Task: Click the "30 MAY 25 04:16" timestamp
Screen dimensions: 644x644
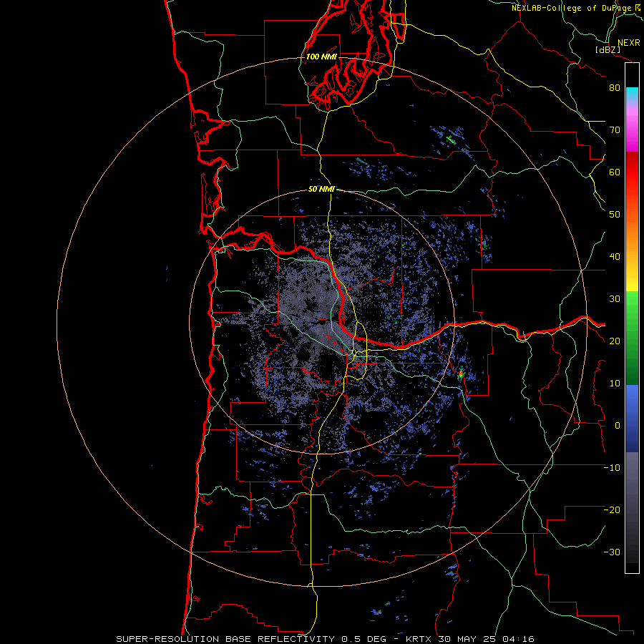Action: [x=487, y=639]
